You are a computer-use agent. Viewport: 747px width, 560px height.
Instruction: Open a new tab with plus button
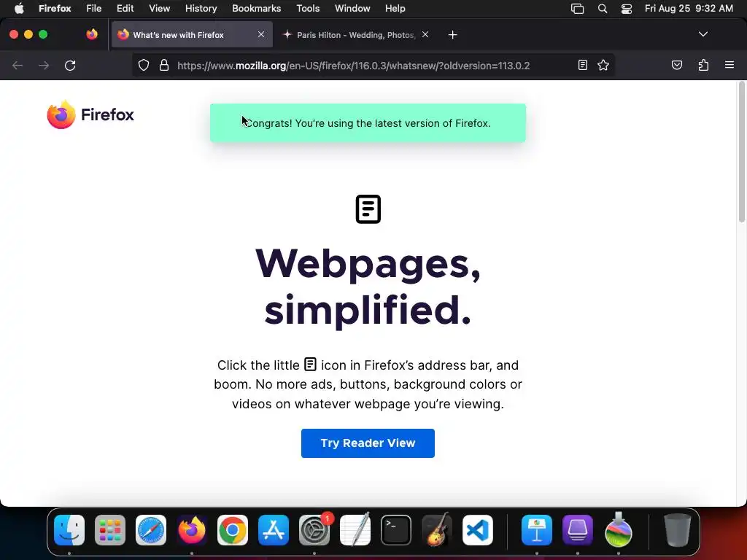click(x=452, y=35)
